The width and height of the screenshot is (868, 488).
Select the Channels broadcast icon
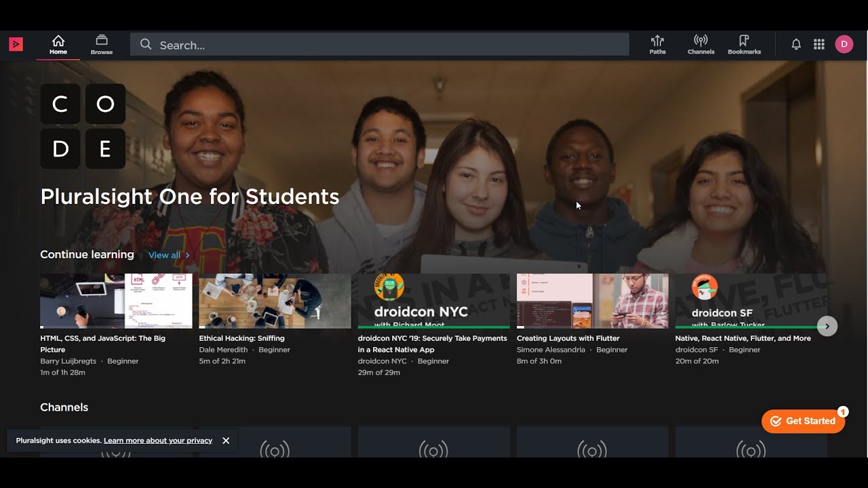point(701,43)
